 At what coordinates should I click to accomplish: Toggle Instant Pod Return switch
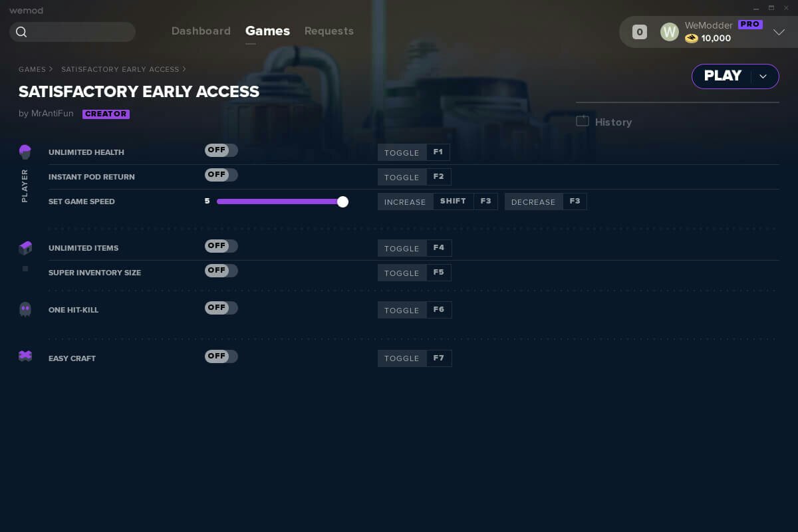(221, 175)
